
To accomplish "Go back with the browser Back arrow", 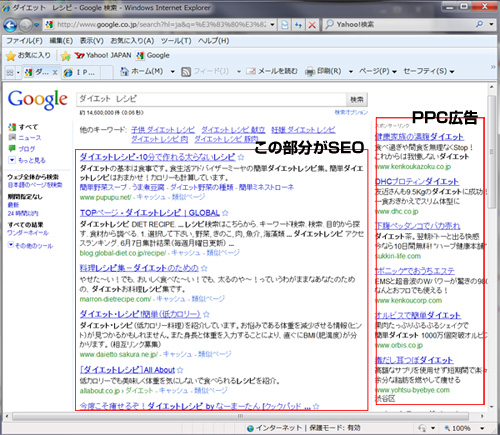I will pyautogui.click(x=10, y=25).
